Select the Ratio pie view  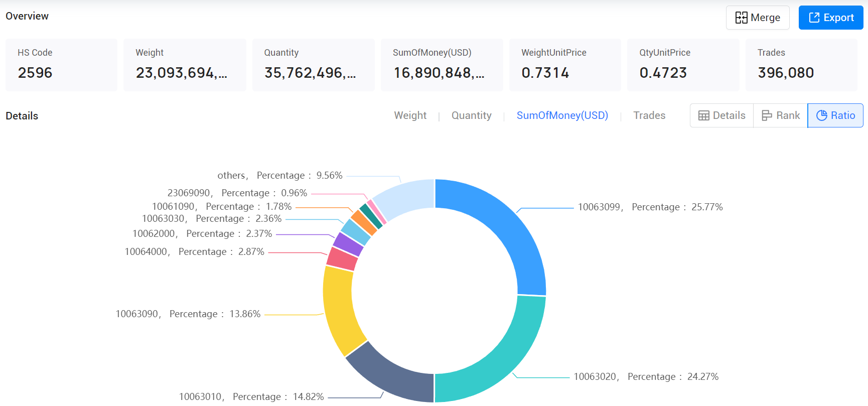835,115
